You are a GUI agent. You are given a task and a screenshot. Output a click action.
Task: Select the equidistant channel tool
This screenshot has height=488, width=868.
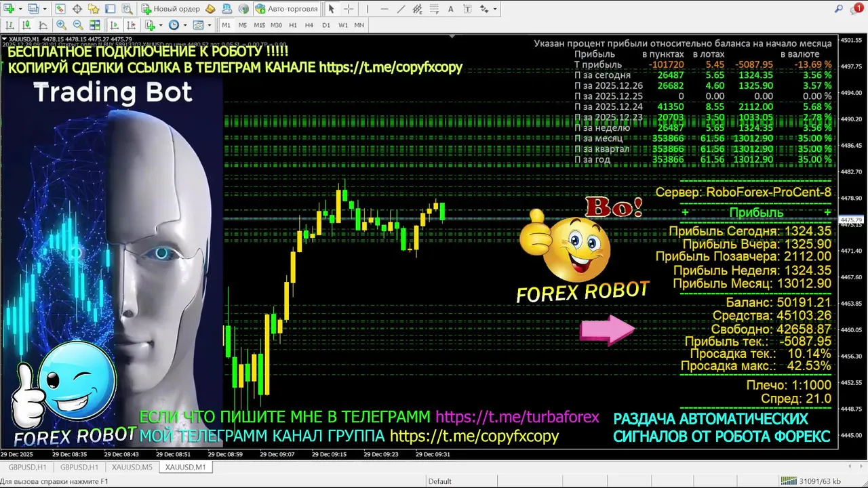coord(417,9)
